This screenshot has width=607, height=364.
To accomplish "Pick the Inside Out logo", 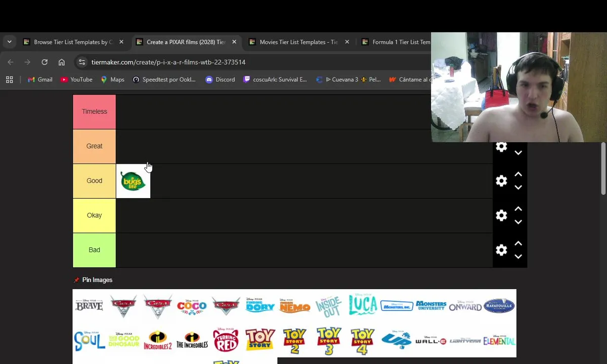I will click(x=328, y=306).
